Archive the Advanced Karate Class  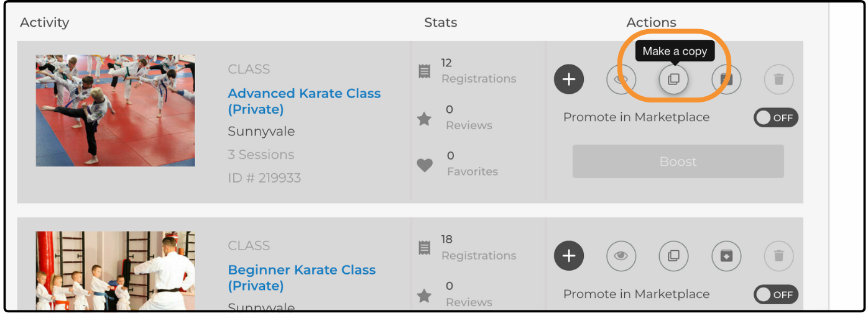pyautogui.click(x=726, y=79)
